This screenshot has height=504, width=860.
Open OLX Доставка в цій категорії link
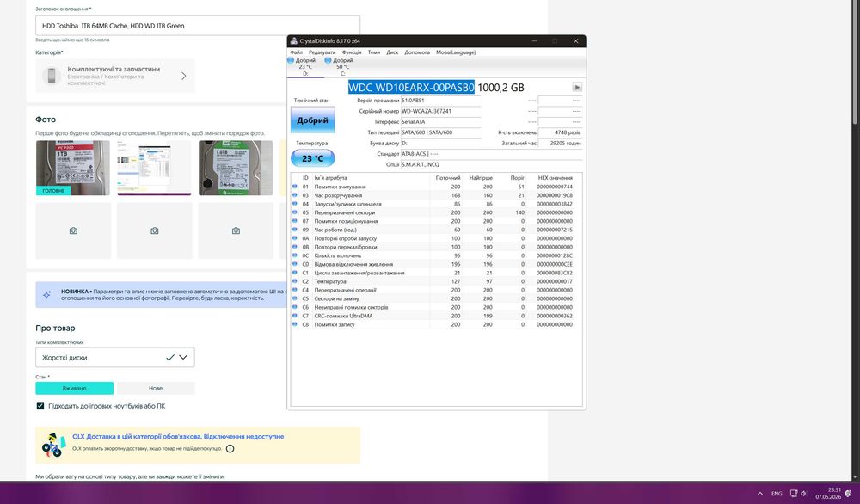click(178, 437)
